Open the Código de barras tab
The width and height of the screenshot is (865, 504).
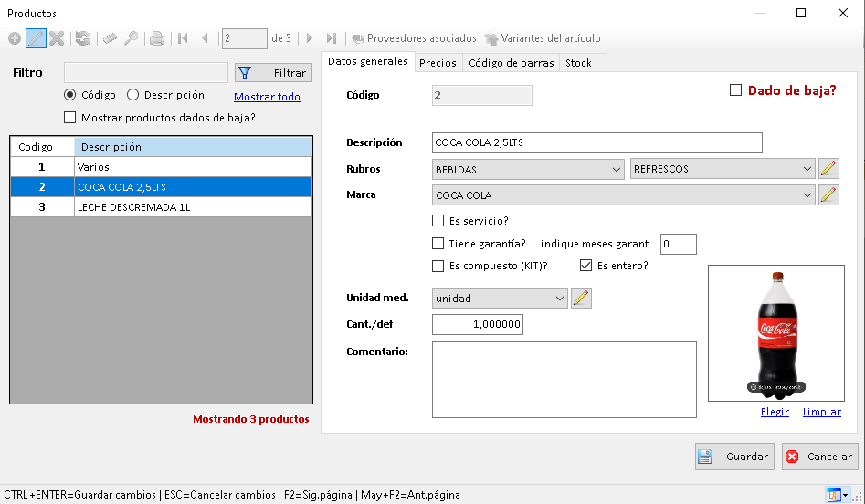tap(511, 63)
